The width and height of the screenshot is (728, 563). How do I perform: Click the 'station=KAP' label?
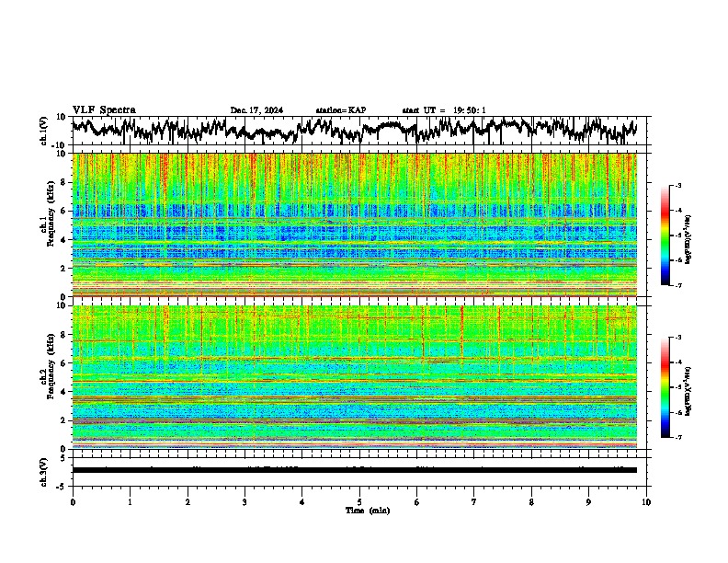(x=341, y=110)
